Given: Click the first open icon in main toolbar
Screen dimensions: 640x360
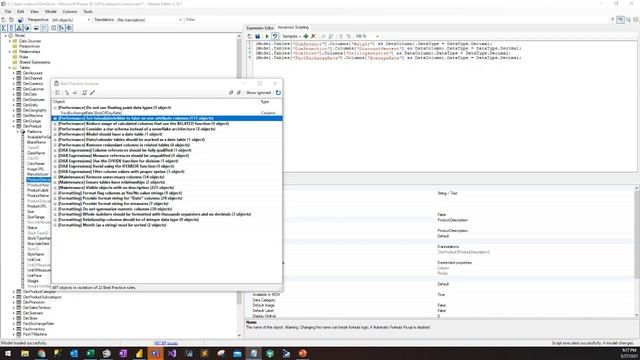Looking at the screenshot, I should coord(4,20).
